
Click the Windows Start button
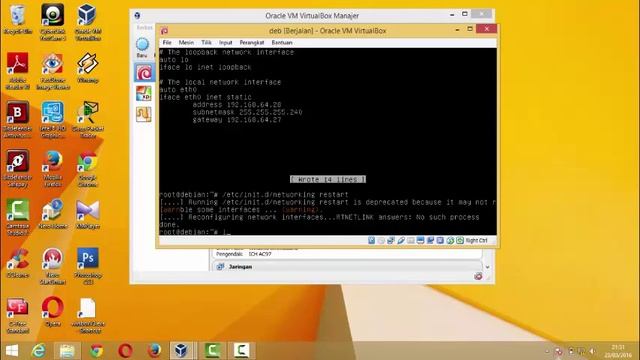pyautogui.click(x=12, y=351)
